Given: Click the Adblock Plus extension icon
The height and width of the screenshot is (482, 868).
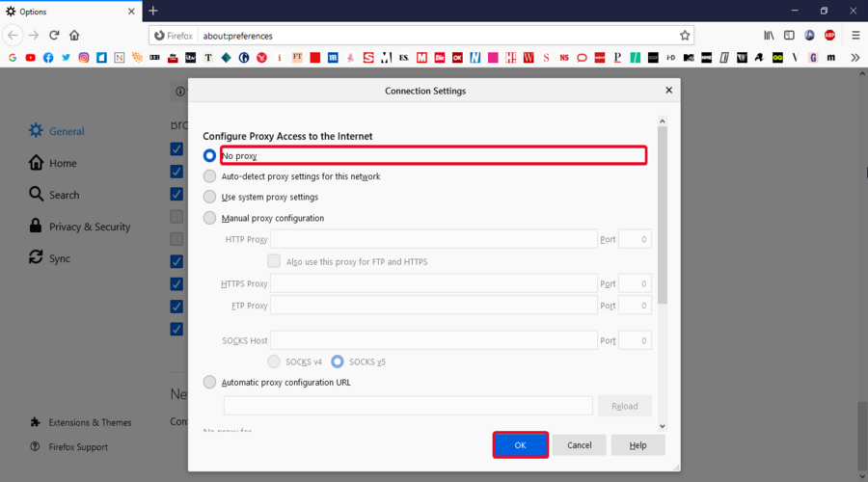Looking at the screenshot, I should [829, 36].
